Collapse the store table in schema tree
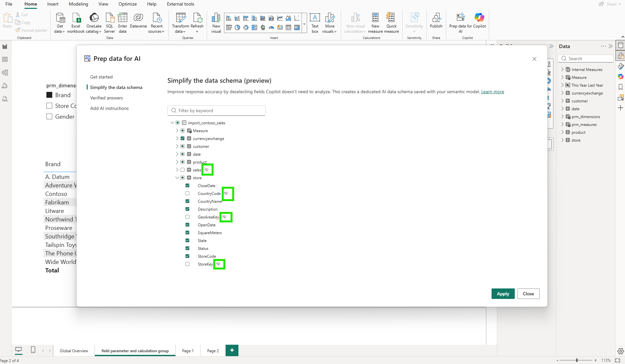Image resolution: width=625 pixels, height=364 pixels. pos(177,178)
